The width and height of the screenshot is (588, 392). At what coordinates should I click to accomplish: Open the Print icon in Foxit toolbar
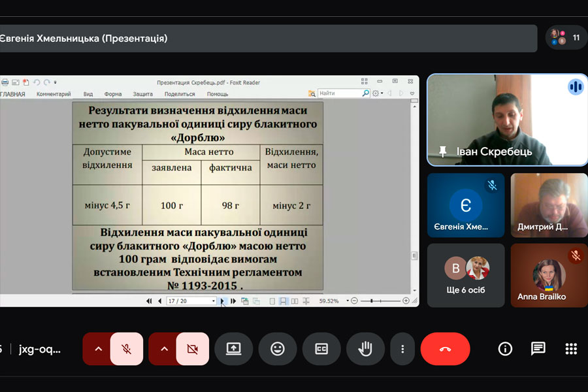pos(5,82)
